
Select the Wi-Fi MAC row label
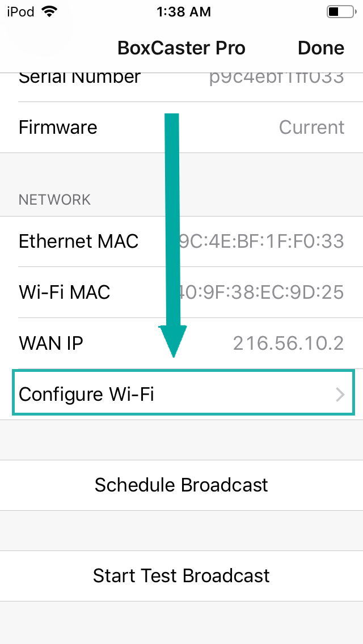64,293
